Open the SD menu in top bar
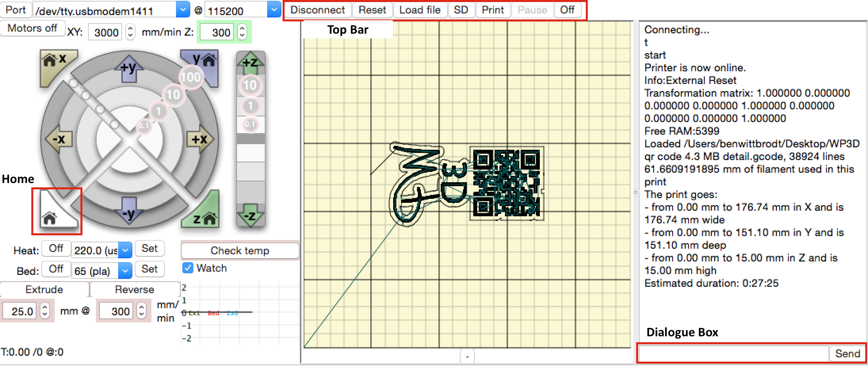 click(461, 10)
